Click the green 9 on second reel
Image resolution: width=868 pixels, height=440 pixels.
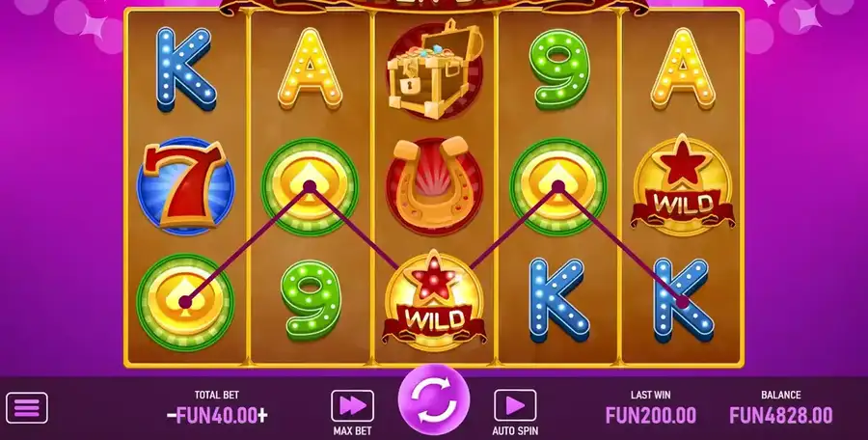tap(310, 300)
